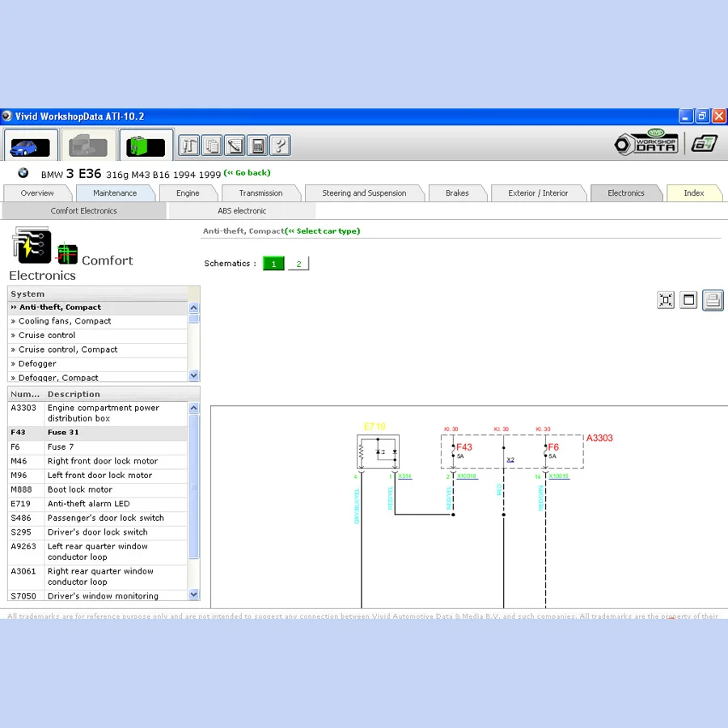728x728 pixels.
Task: Click the F43 fuse label in schematic
Action: click(463, 447)
